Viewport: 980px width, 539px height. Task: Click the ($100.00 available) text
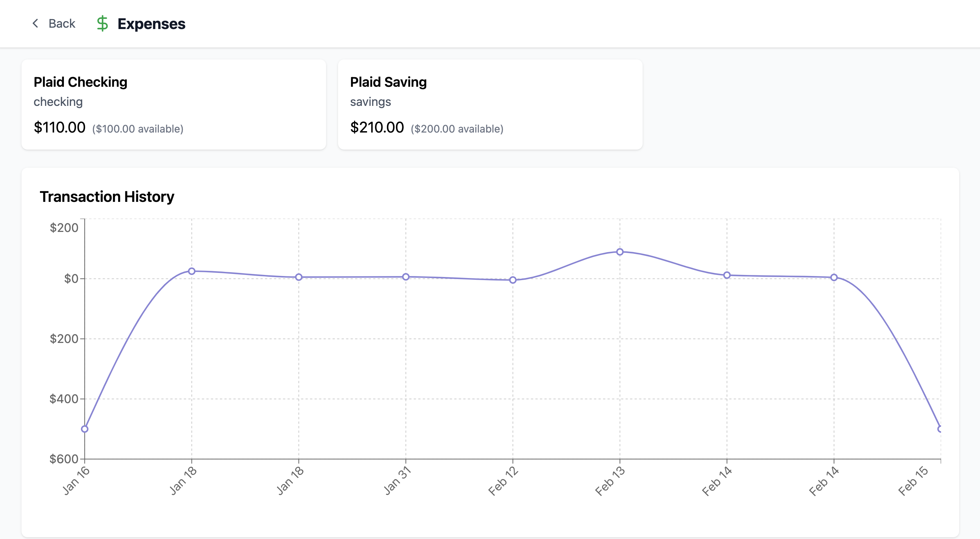pos(138,129)
